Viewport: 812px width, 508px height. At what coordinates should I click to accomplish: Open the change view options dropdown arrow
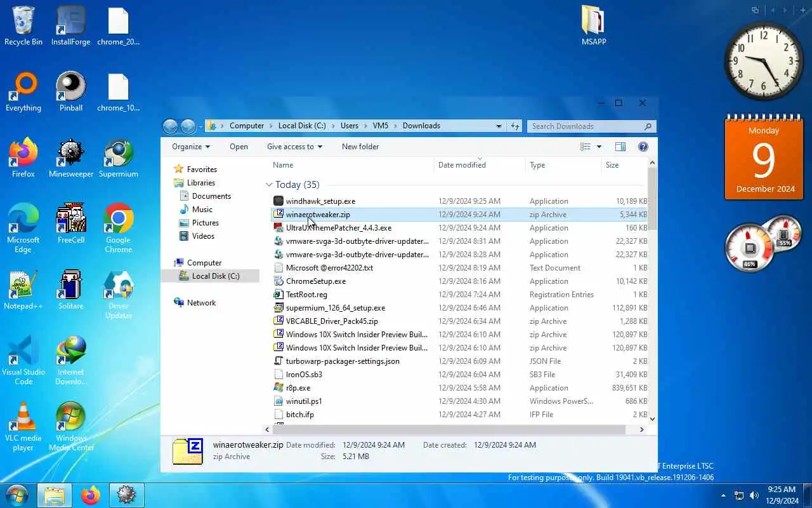tap(599, 147)
